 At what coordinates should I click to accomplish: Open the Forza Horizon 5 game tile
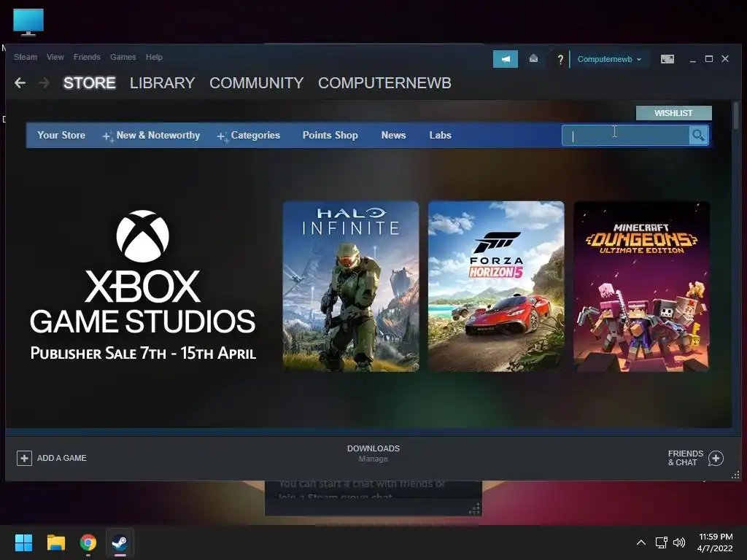(496, 286)
